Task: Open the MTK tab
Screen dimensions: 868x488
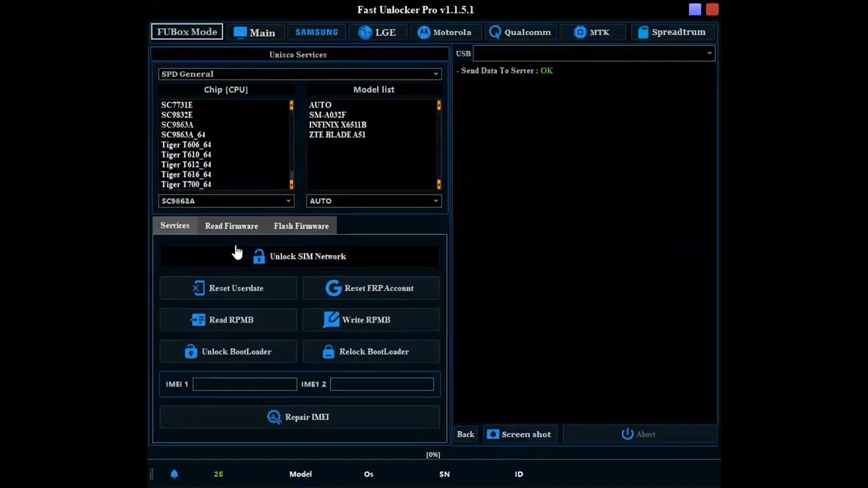Action: [591, 33]
